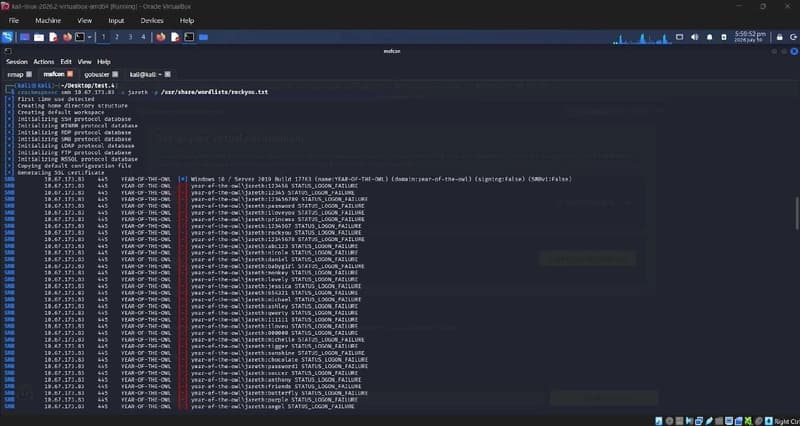Image resolution: width=800 pixels, height=426 pixels.
Task: Open the terminal View menu
Action: pos(84,62)
